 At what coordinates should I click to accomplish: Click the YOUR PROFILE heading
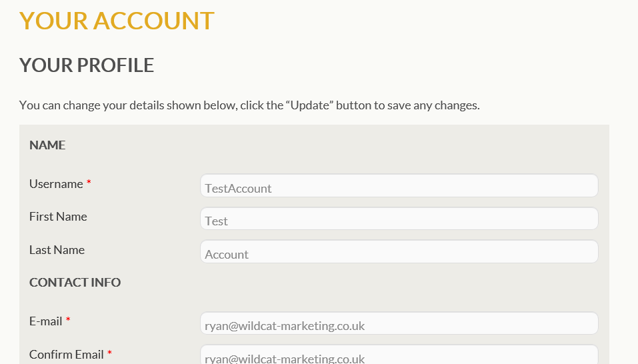87,65
